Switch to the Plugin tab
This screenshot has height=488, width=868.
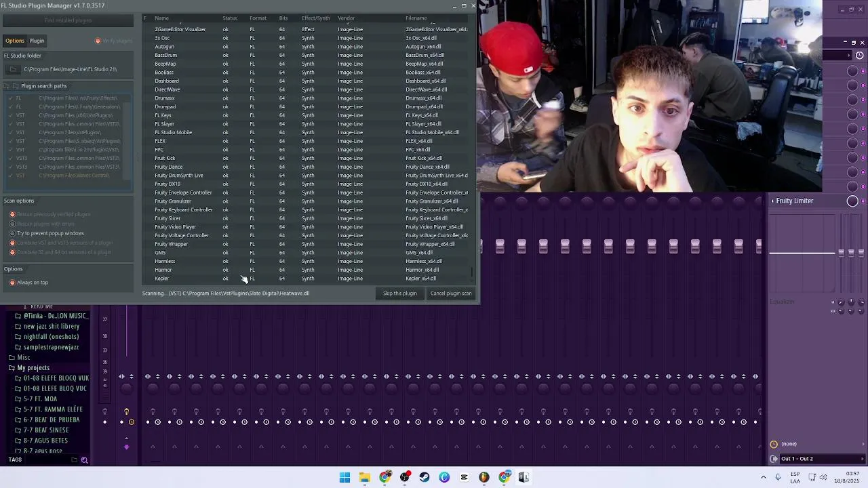coord(37,41)
